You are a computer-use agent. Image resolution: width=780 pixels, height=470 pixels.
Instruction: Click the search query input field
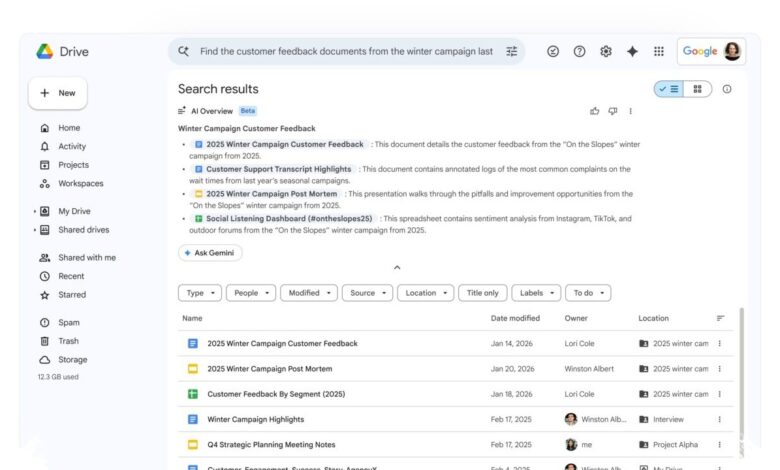(x=346, y=51)
